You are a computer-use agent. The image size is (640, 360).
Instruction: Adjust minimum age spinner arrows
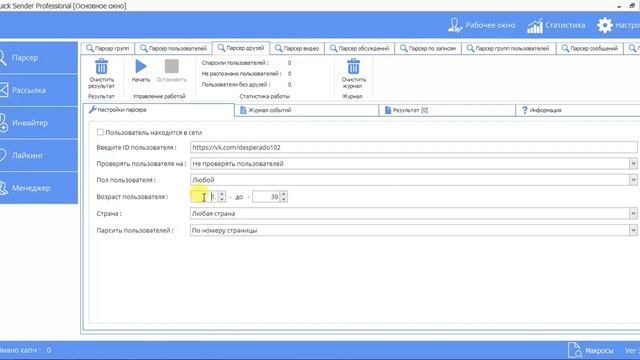point(222,197)
